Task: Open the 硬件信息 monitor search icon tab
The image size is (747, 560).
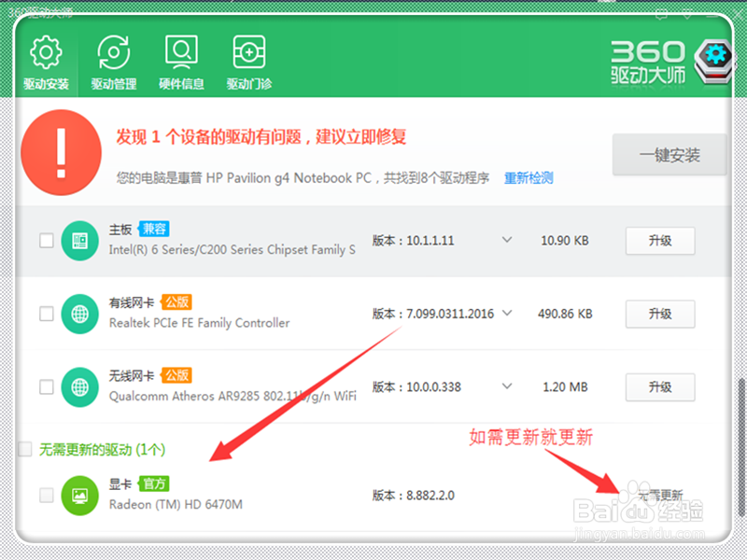Action: coord(181,52)
